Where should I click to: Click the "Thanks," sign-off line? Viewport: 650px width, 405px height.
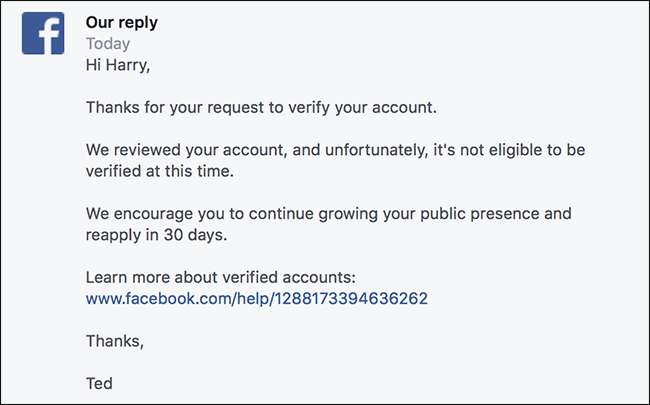click(115, 341)
